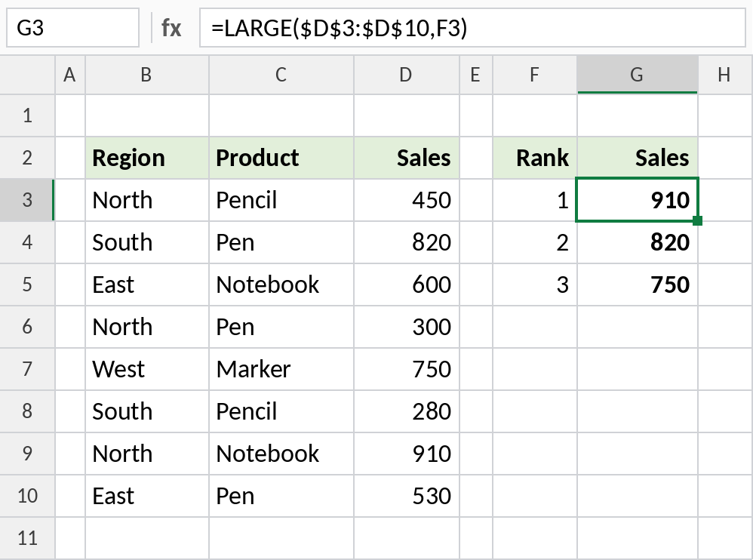Select cell C5 containing Notebook
This screenshot has width=753, height=560.
coord(281,285)
